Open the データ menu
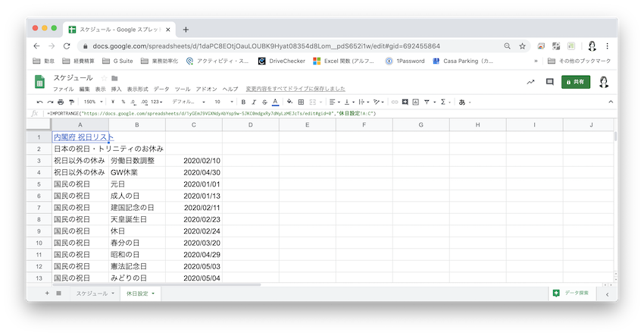This screenshot has height=336, width=644. pos(161,89)
